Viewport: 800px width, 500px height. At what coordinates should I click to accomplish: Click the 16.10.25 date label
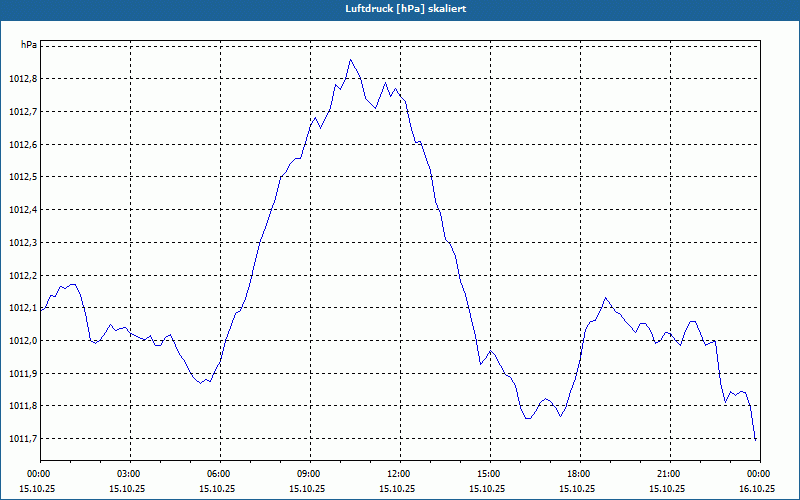pos(757,488)
